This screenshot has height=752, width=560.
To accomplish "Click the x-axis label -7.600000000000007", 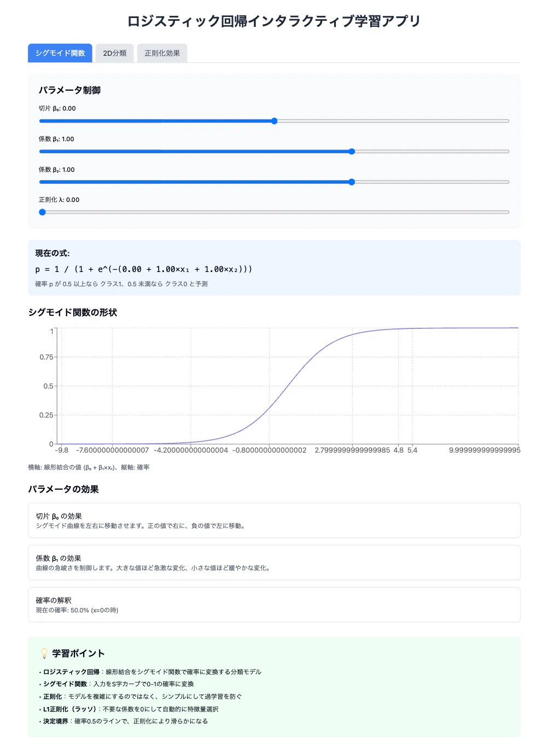I will (x=113, y=450).
